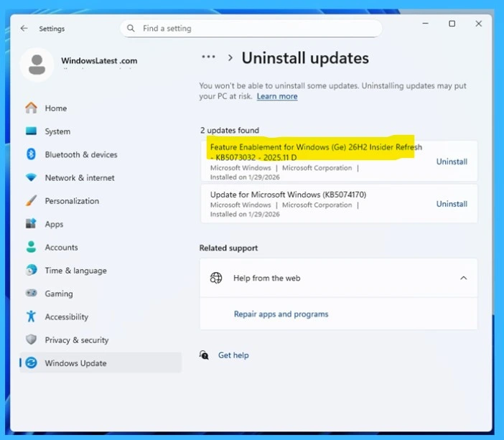Uninstall the KB5073032 Feature Enablement update
Screen dimensions: 504x440
point(452,162)
